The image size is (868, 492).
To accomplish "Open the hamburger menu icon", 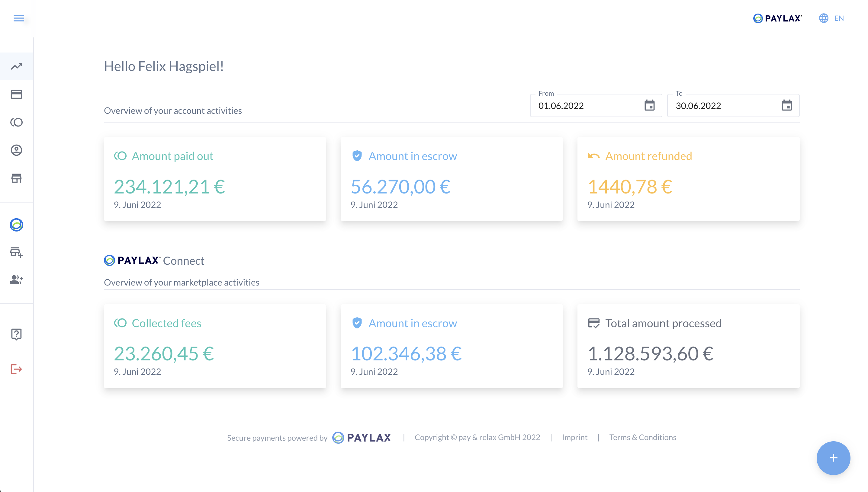I will tap(19, 18).
